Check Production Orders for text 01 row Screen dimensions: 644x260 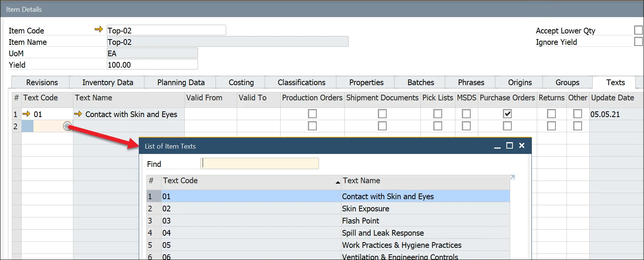click(312, 114)
